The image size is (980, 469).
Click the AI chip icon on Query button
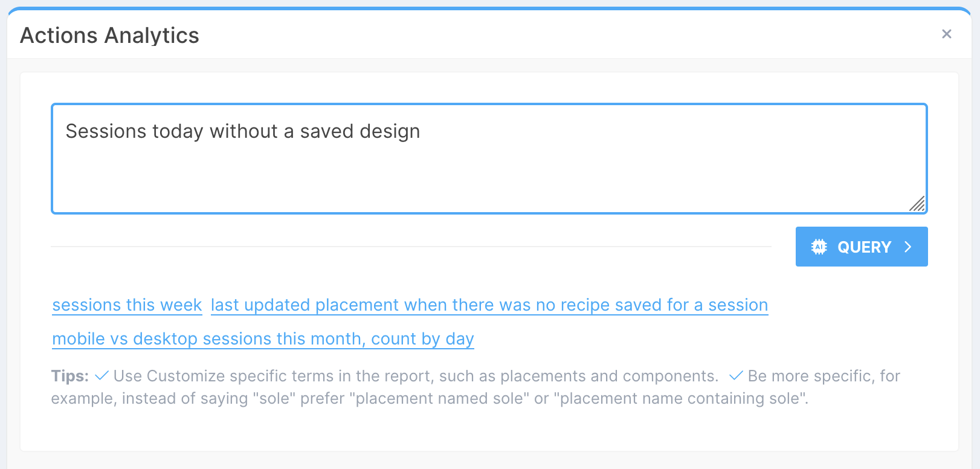(x=819, y=247)
